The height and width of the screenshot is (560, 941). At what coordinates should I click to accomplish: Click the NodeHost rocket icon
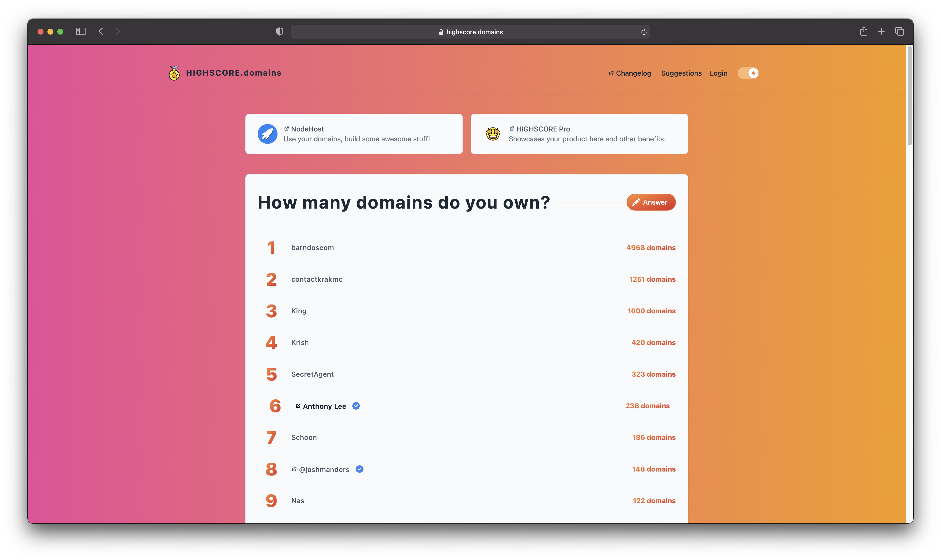(268, 134)
